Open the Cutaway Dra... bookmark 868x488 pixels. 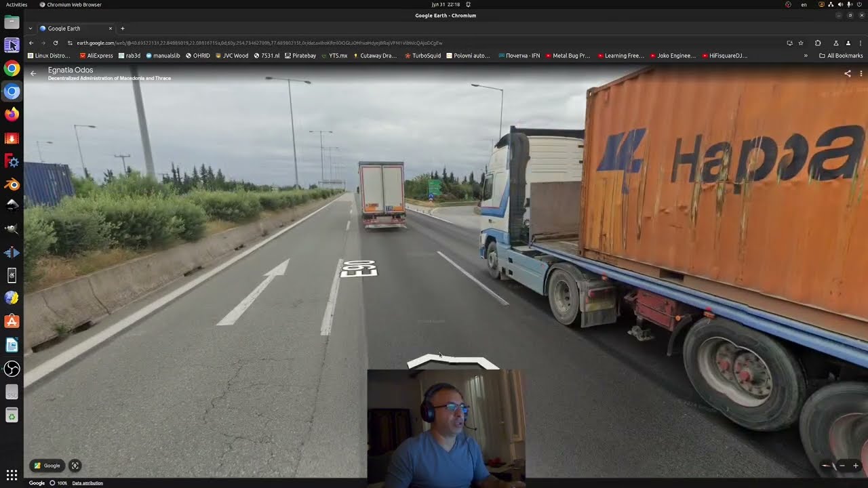(x=375, y=56)
